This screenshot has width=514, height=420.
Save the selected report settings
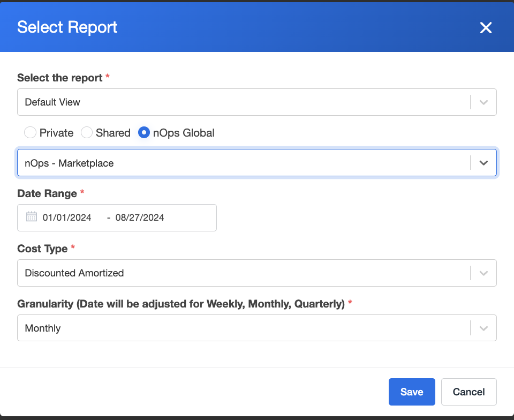pyautogui.click(x=412, y=392)
